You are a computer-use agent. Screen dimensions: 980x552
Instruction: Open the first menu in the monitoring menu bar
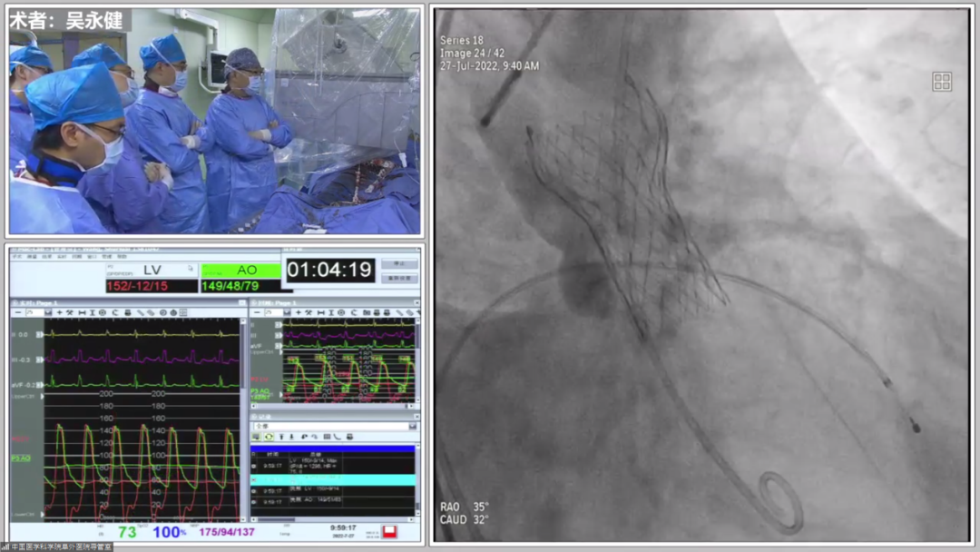pyautogui.click(x=16, y=257)
